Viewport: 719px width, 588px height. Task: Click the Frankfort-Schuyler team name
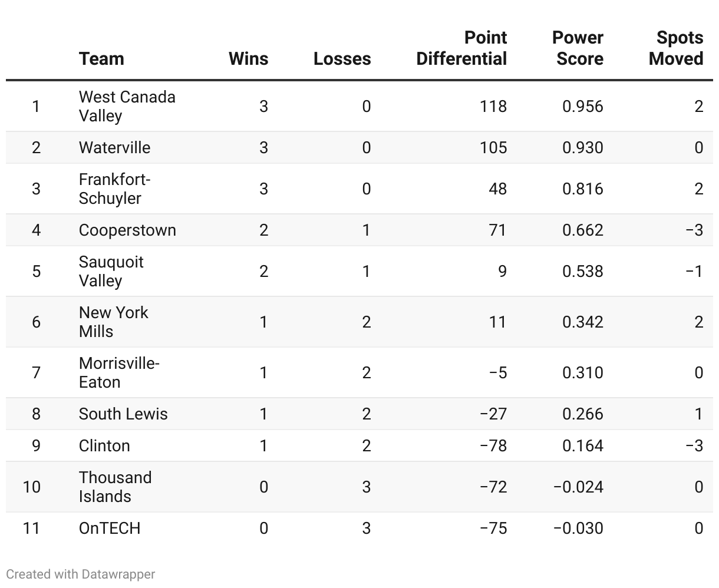tap(114, 189)
